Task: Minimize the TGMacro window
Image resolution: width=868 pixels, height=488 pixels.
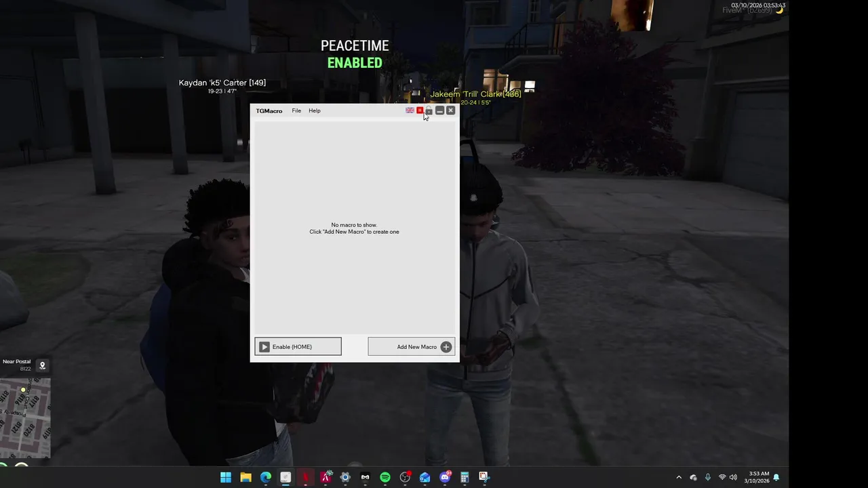Action: (439, 110)
